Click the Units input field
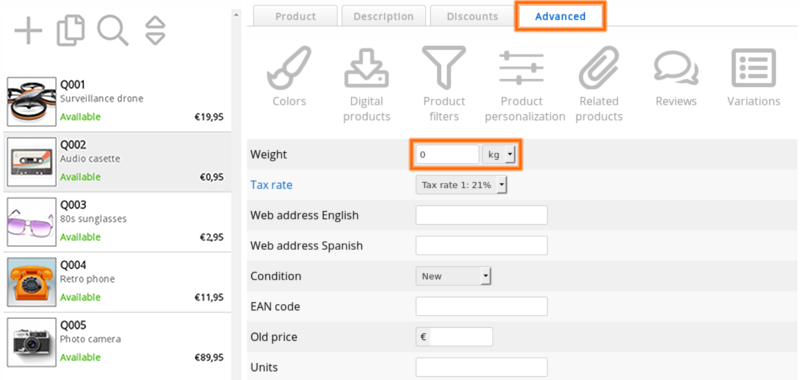 [x=482, y=367]
